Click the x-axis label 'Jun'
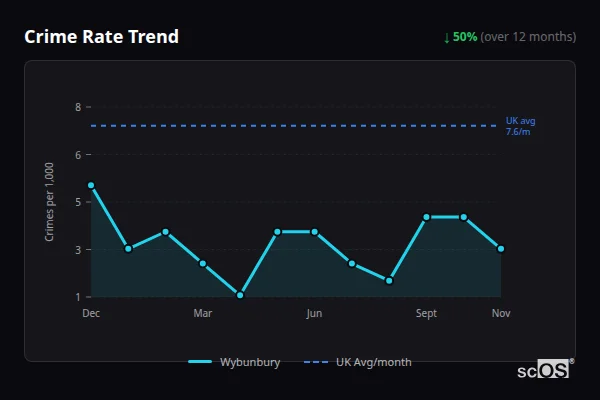The image size is (600, 400). tap(315, 313)
